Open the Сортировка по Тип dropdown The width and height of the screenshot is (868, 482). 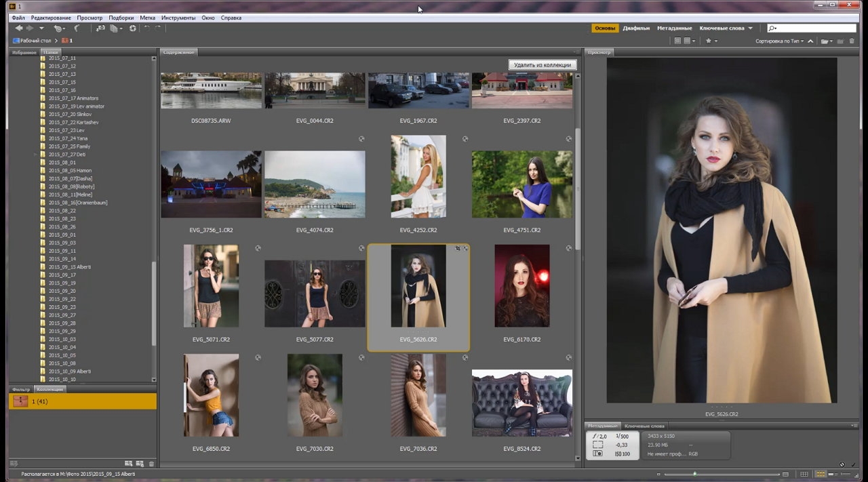[x=780, y=41]
